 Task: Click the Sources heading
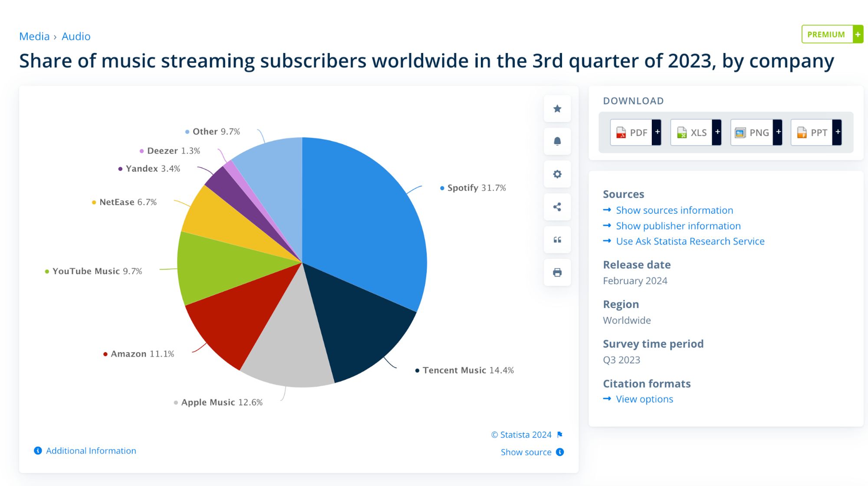pos(623,194)
